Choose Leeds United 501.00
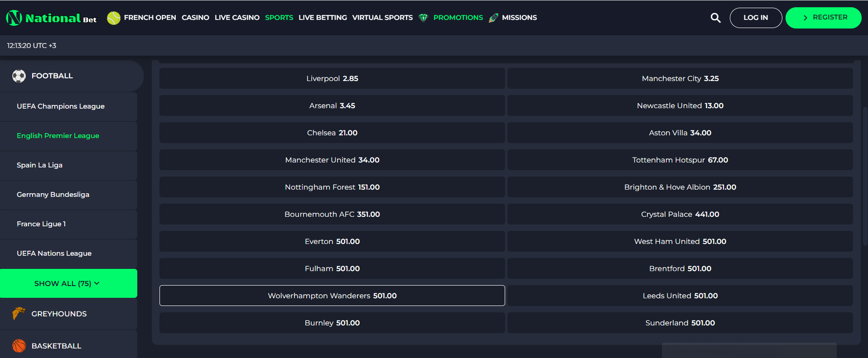Image resolution: width=868 pixels, height=358 pixels. [680, 296]
